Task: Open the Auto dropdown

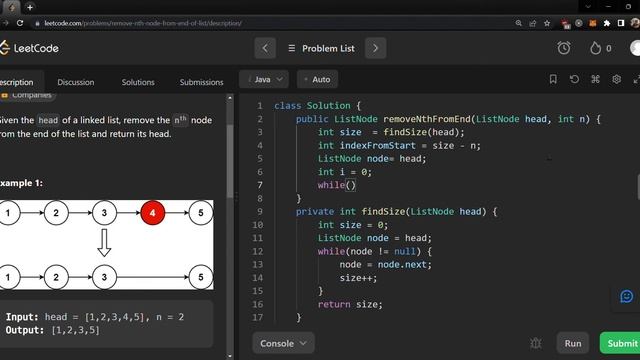Action: click(318, 79)
